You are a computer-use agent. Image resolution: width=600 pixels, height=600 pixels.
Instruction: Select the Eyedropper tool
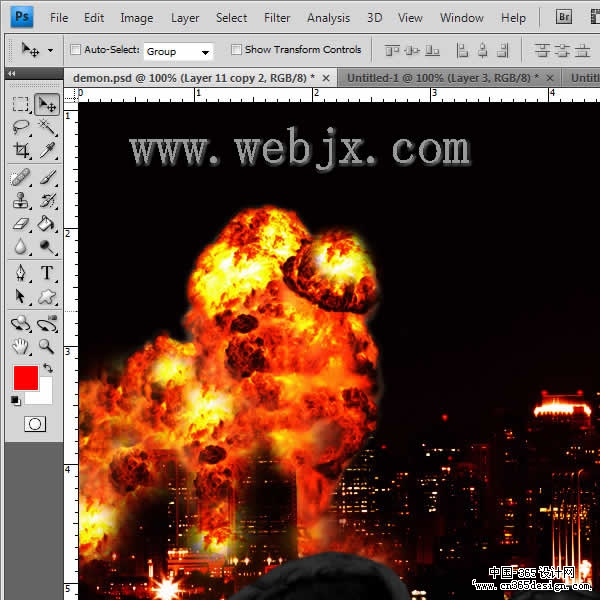tap(47, 150)
